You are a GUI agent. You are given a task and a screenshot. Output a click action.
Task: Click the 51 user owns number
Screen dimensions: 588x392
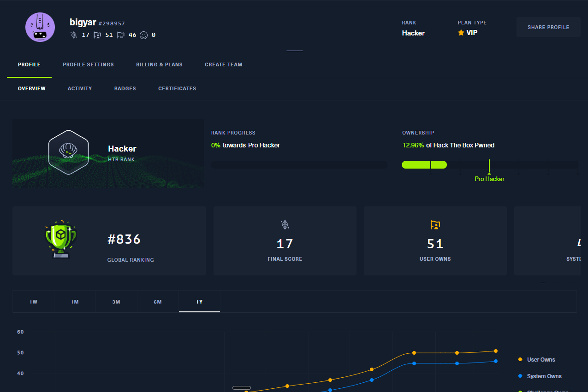click(x=435, y=244)
